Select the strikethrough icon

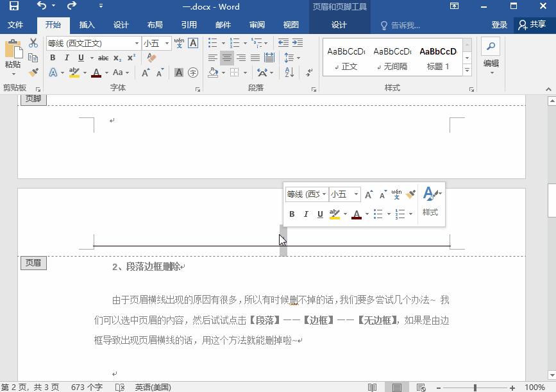pos(103,57)
